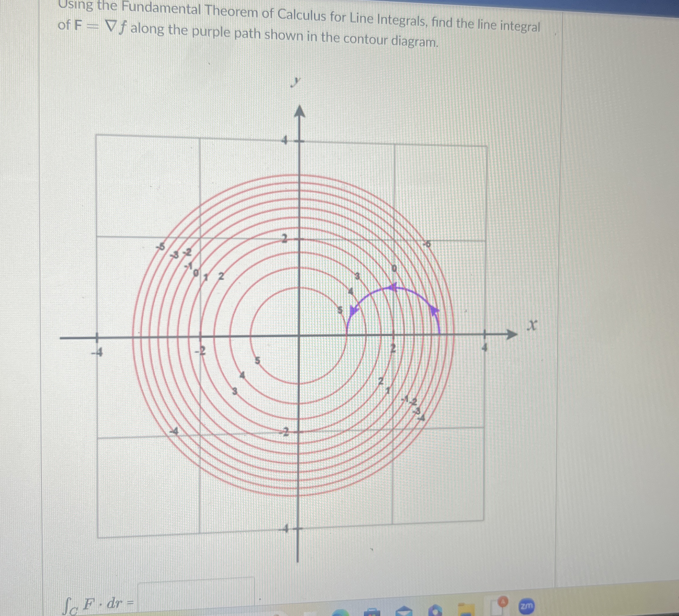Click the origin of the contour diagram
The image size is (679, 616).
pos(299,336)
